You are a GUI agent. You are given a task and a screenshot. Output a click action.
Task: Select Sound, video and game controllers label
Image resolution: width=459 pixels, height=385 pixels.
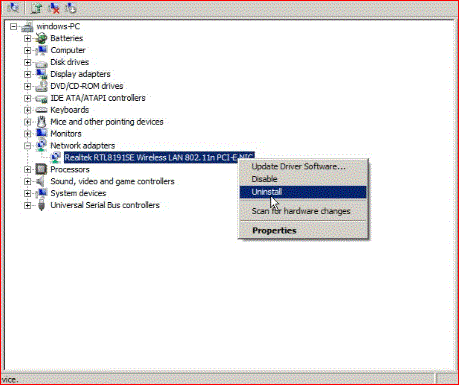[112, 181]
